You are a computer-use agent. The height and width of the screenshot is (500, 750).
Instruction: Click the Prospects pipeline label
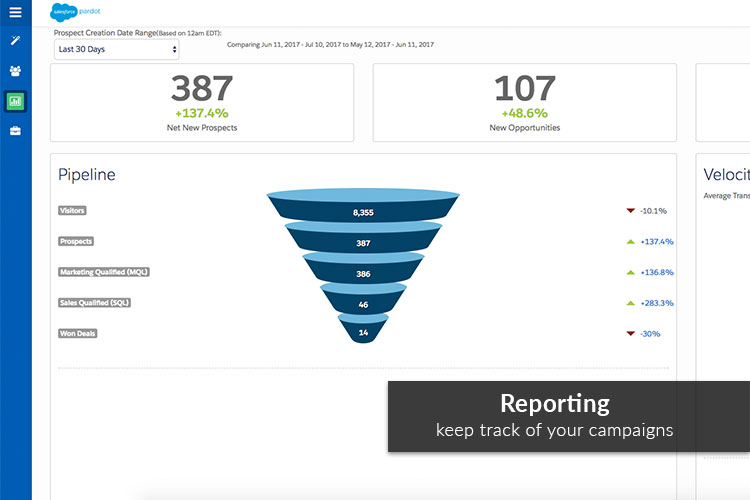click(x=76, y=241)
